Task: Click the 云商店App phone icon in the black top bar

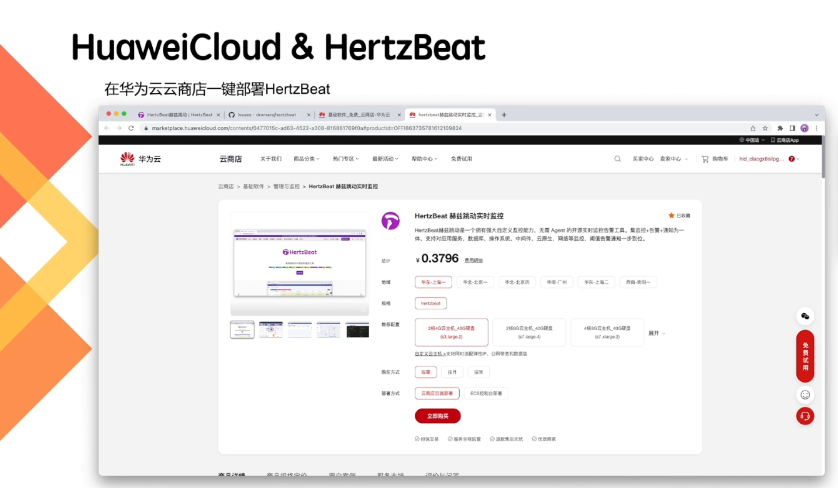Action: pos(773,140)
